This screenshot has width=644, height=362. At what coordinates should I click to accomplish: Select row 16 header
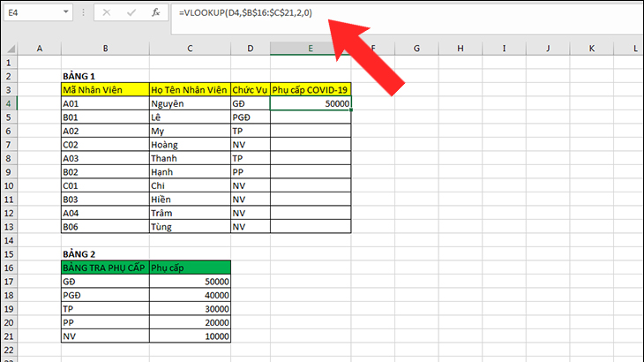point(9,268)
